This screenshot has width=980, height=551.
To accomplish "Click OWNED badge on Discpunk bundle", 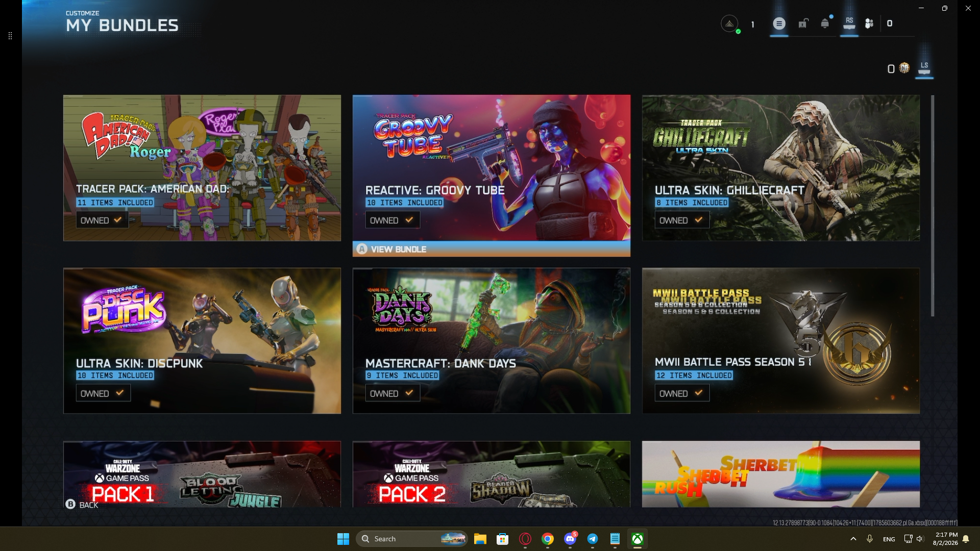I will (x=103, y=393).
